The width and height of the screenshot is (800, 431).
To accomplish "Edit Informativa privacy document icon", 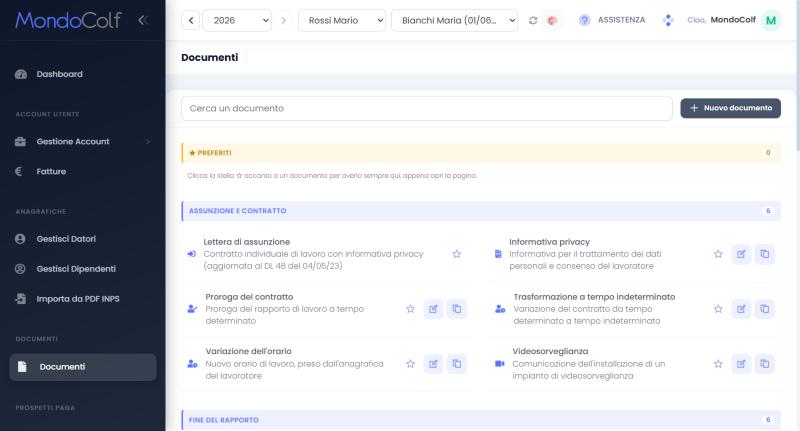I will (741, 254).
